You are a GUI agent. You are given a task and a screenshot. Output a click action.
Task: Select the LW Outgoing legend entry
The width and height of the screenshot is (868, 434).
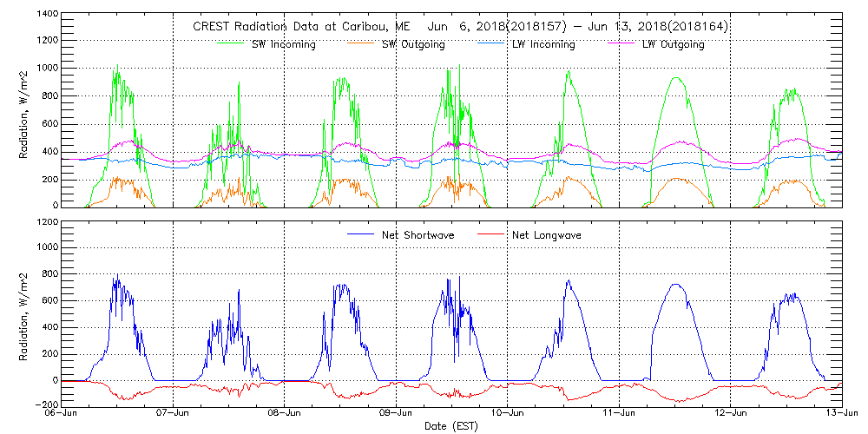point(673,44)
